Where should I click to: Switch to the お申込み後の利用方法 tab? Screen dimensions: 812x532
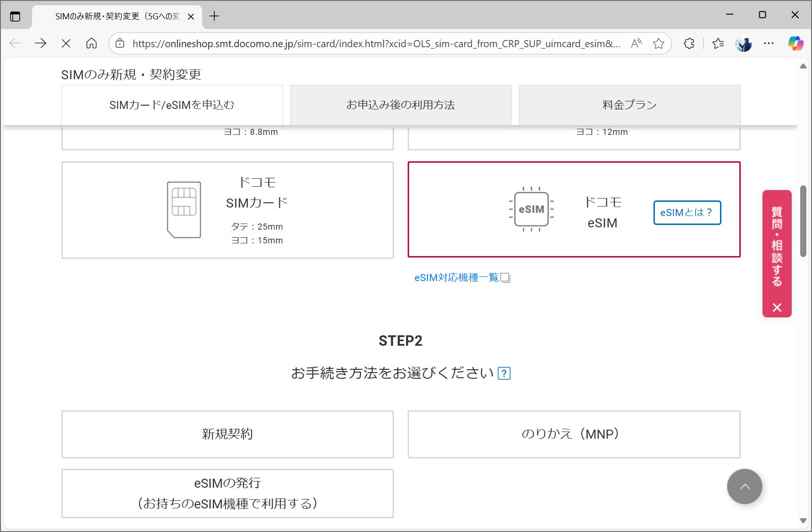(401, 105)
